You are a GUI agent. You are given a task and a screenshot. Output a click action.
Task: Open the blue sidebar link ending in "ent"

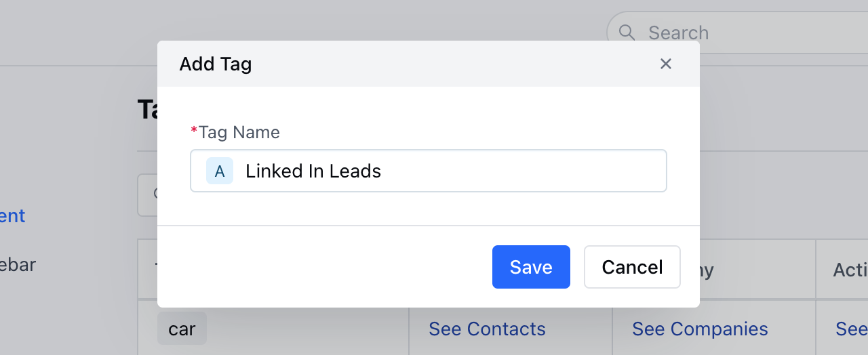click(12, 216)
